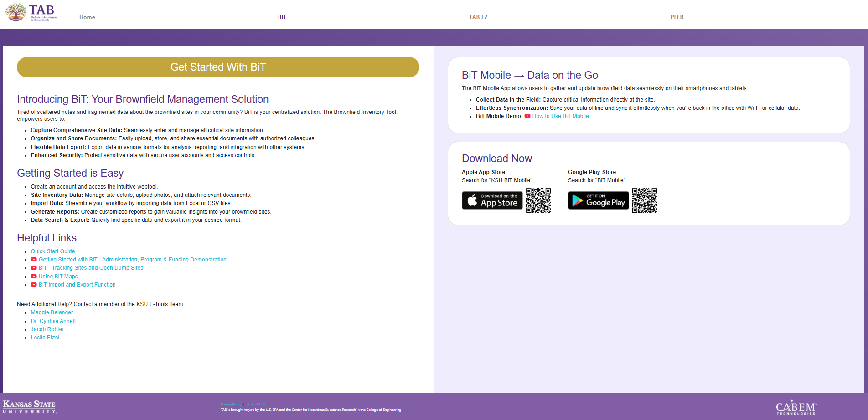Click the CABEM Technologies logo

tap(796, 406)
